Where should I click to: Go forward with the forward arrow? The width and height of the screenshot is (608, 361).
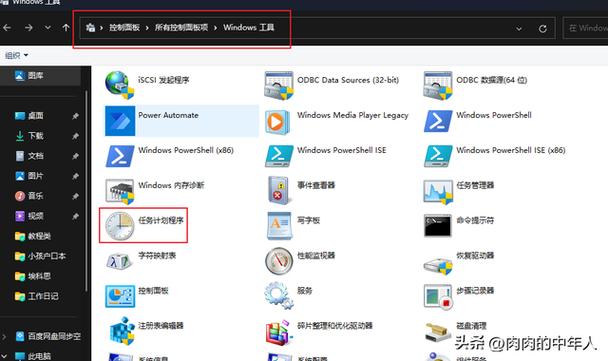28,28
